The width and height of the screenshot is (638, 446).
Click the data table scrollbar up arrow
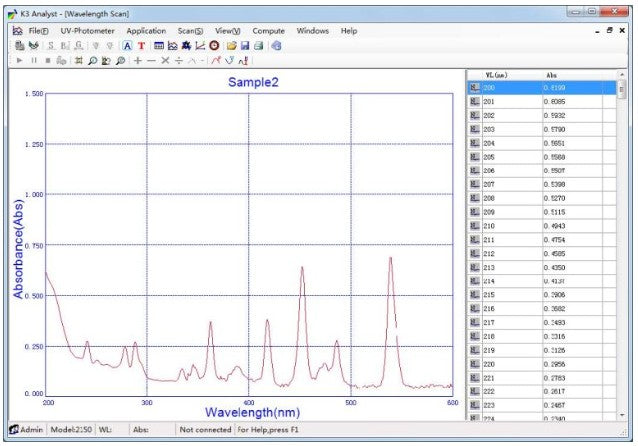621,75
